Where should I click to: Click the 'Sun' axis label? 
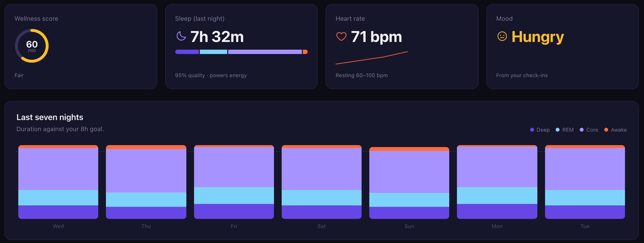pos(409,226)
